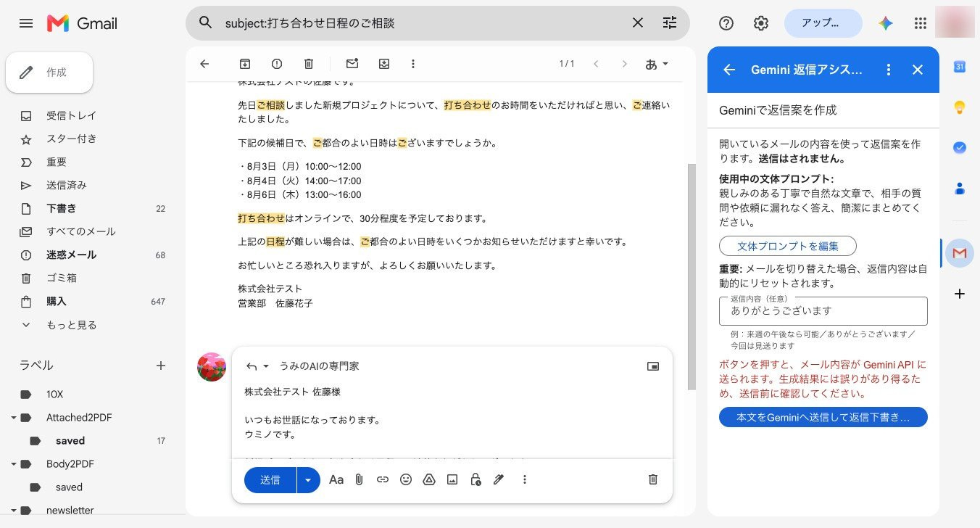Image resolution: width=980 pixels, height=528 pixels.
Task: Open the reply type dropdown arrow
Action: click(x=266, y=366)
